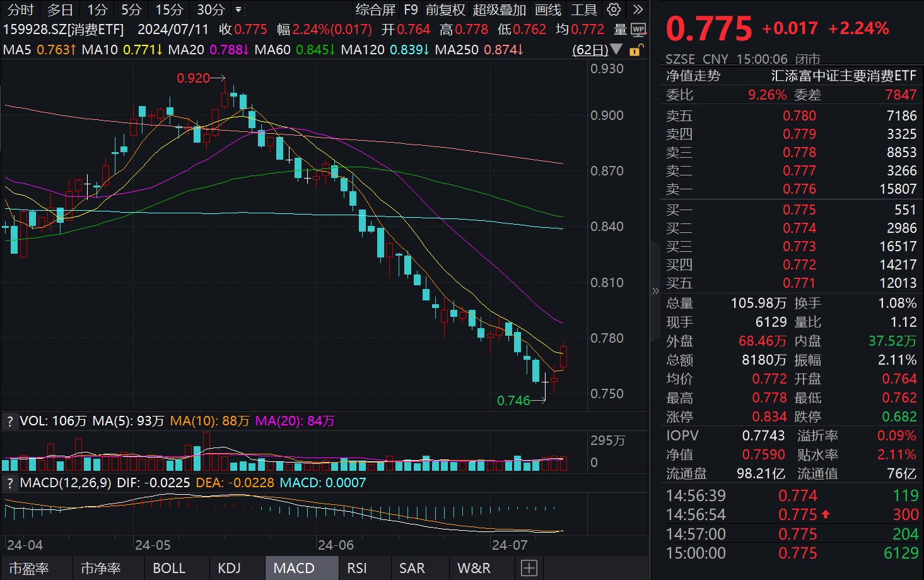Open the 前复权 adjustment option
Viewport: 924px width, 580px height.
click(445, 9)
